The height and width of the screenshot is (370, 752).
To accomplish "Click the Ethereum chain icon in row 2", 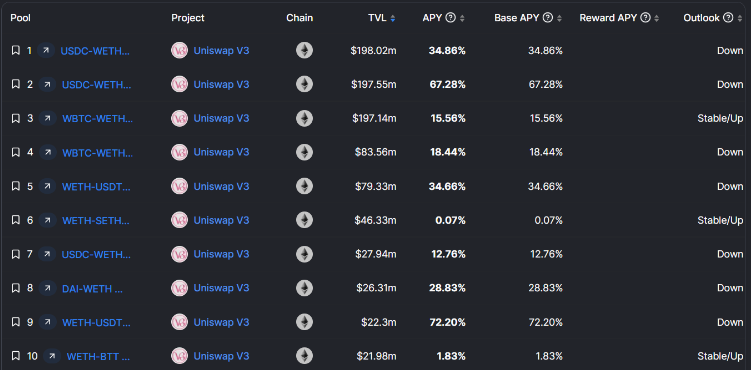I will (x=304, y=84).
